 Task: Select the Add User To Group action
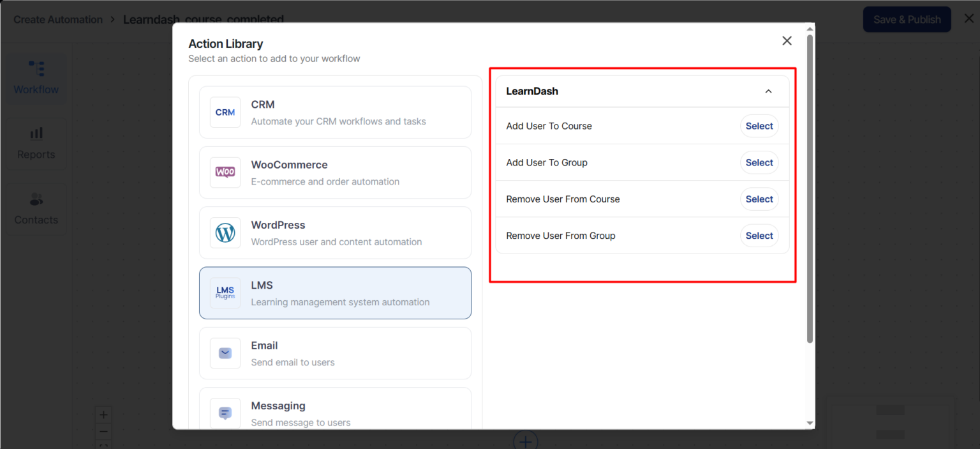coord(759,162)
